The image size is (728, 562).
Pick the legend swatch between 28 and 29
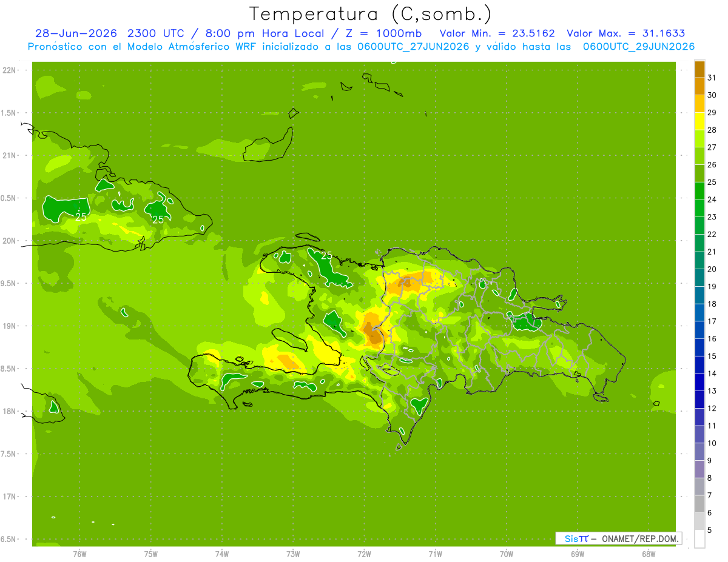[699, 121]
